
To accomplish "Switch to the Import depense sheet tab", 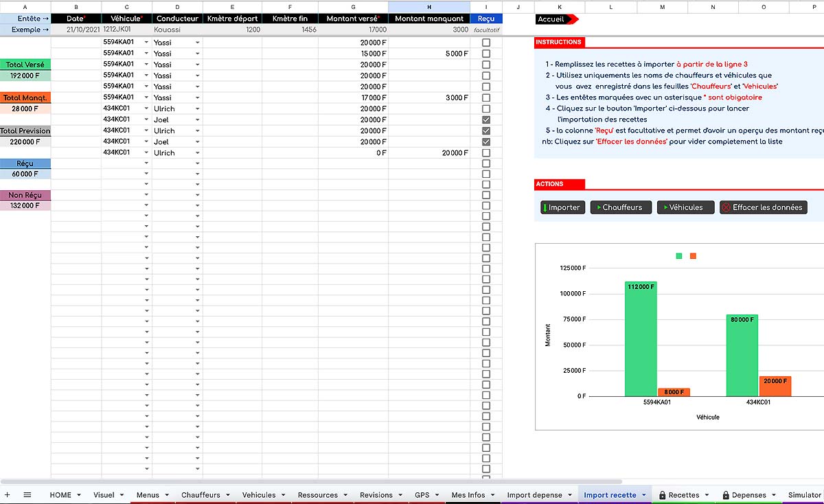I will pos(534,495).
